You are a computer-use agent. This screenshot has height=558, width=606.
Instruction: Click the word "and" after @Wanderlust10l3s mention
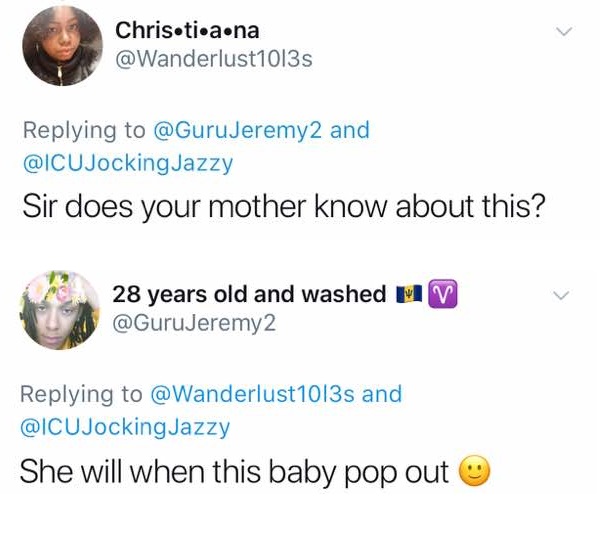(382, 394)
